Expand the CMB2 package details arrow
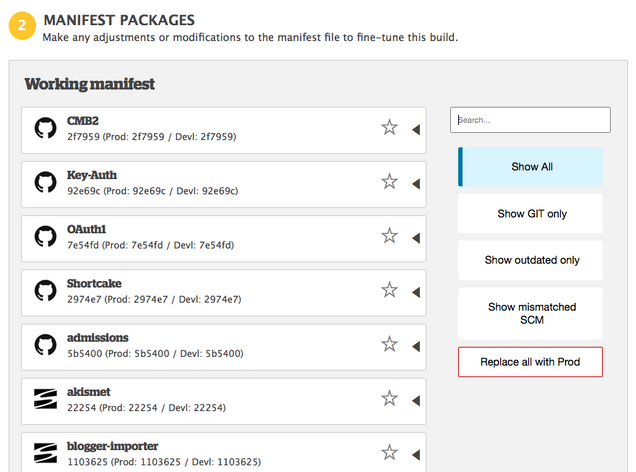The height and width of the screenshot is (472, 636). pos(415,128)
